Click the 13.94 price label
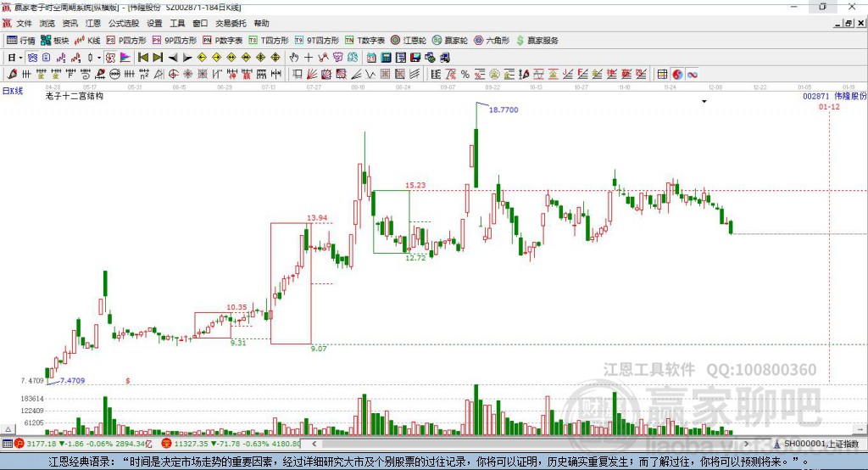This screenshot has width=868, height=470. [x=317, y=218]
